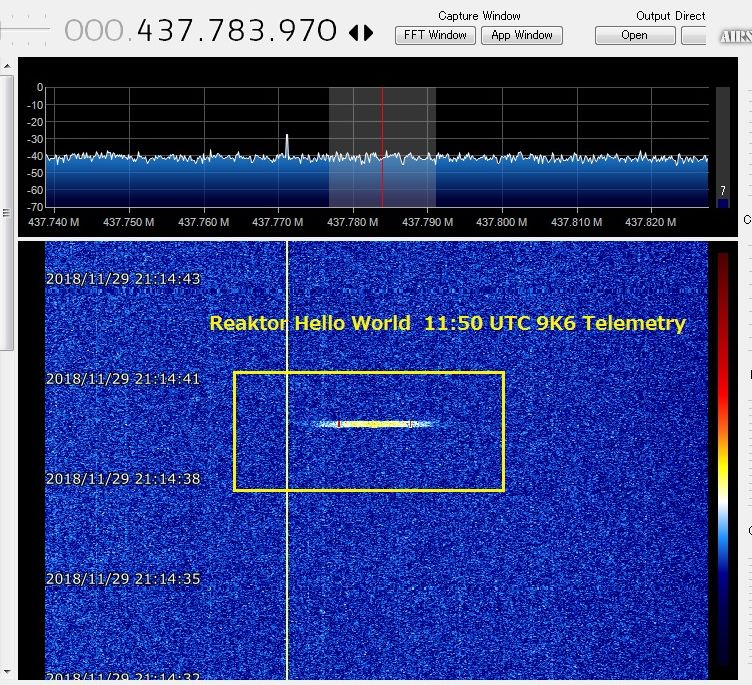Click the left tuning arrow beside the frequency

(353, 33)
